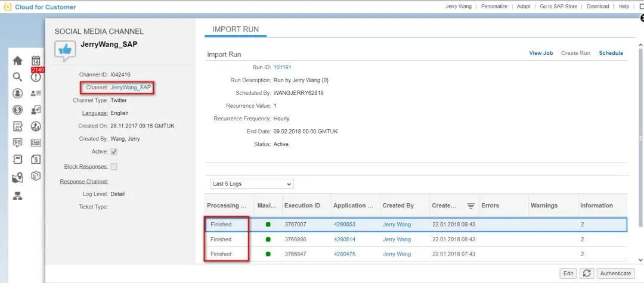
Task: Click green status square for execution 3766886
Action: click(x=268, y=239)
